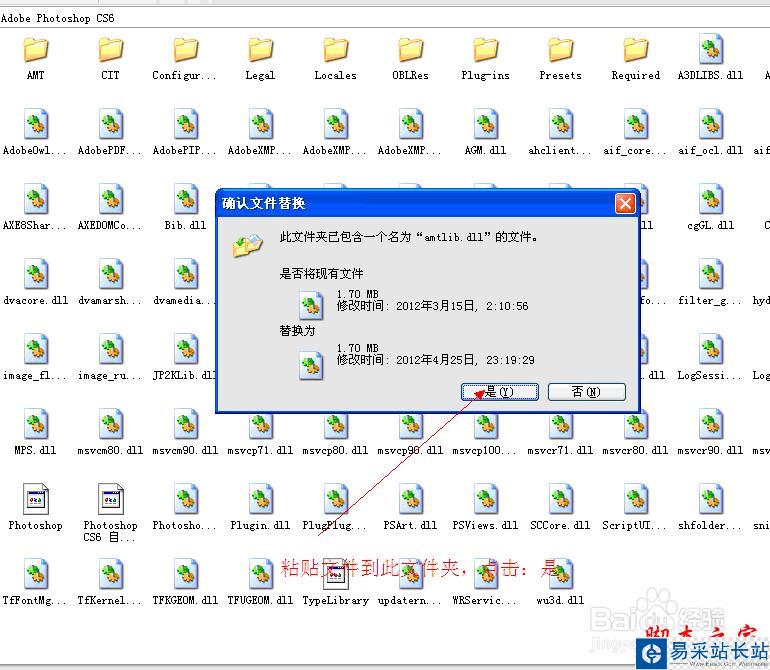Select the AdobePDF... file icon
Viewport: 770px width, 670px height.
tap(110, 124)
